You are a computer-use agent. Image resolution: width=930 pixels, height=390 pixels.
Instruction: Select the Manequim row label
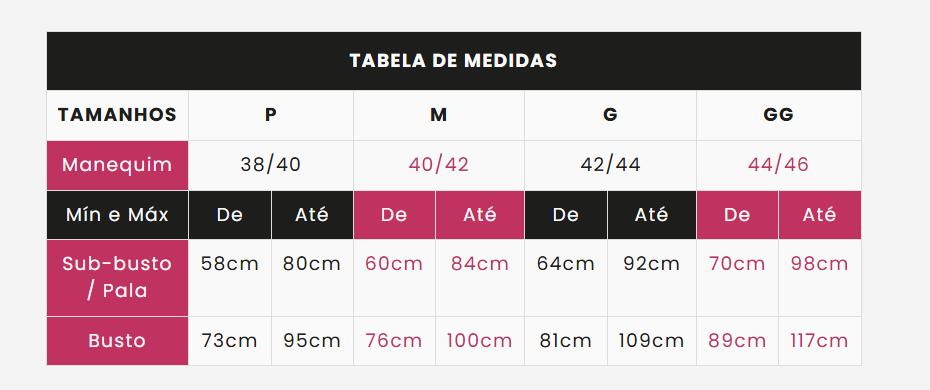(x=117, y=165)
